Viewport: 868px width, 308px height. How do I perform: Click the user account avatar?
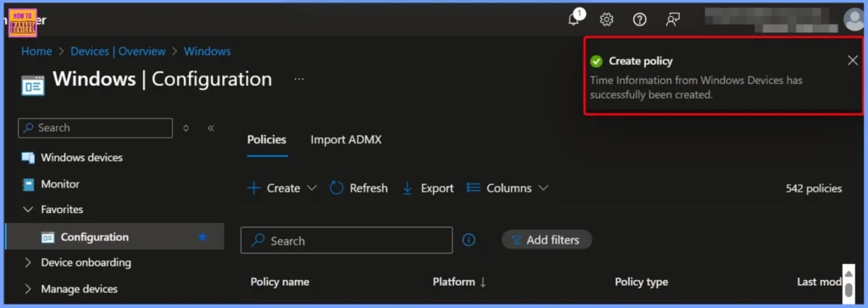pos(855,20)
